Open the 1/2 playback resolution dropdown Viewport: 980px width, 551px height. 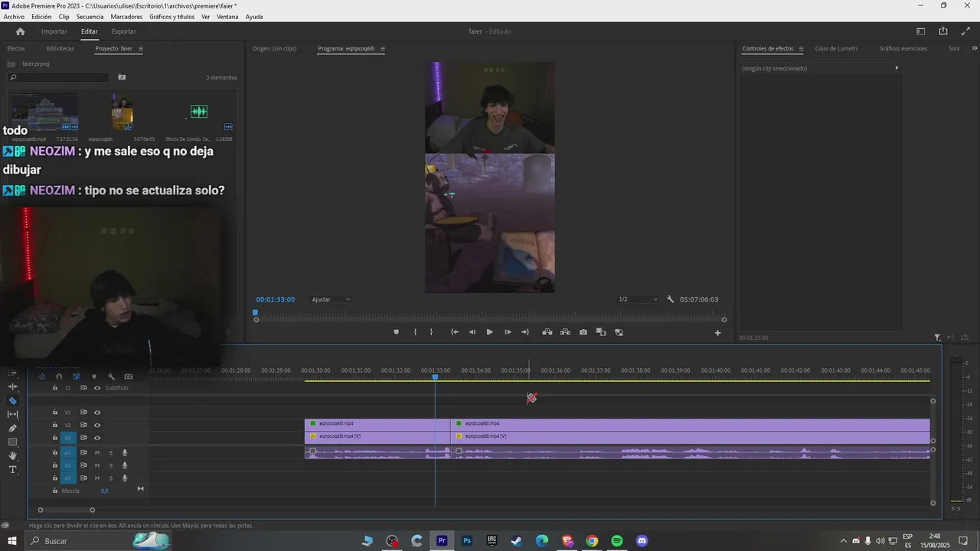(638, 299)
